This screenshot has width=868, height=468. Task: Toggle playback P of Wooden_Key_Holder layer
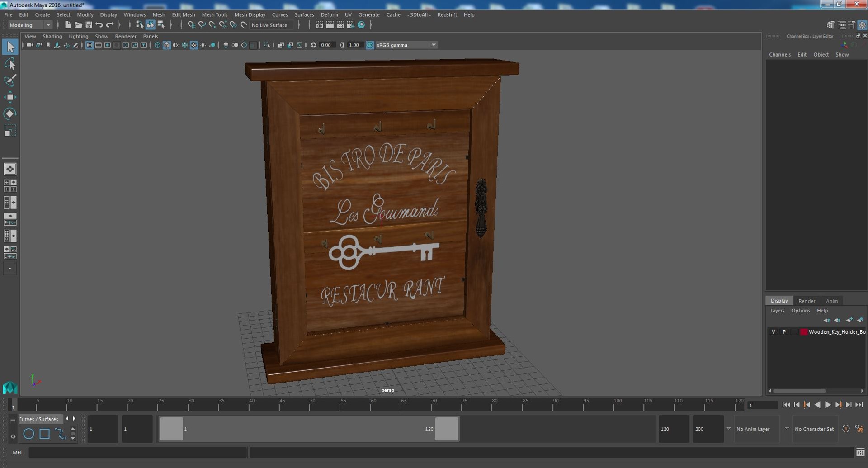(x=784, y=332)
